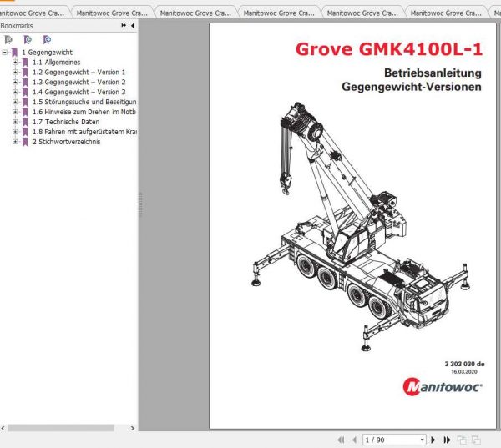Click the bookmark icon with blue arrow

point(47,39)
